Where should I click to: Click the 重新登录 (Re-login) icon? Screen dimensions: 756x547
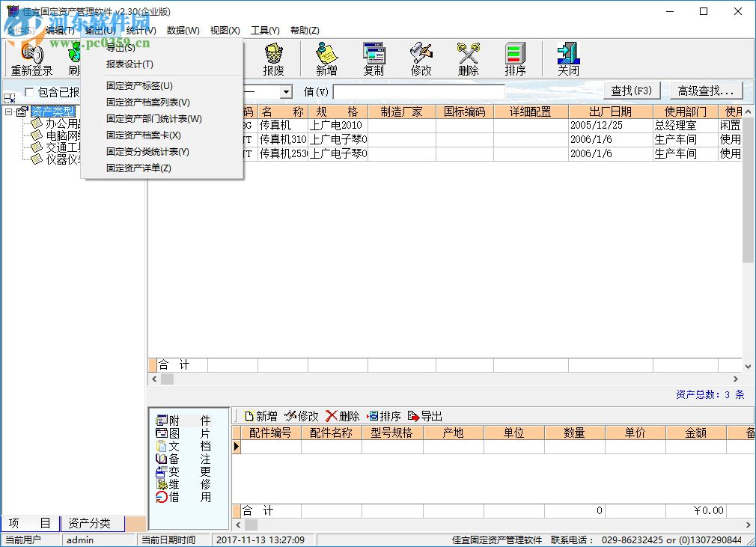(x=30, y=58)
